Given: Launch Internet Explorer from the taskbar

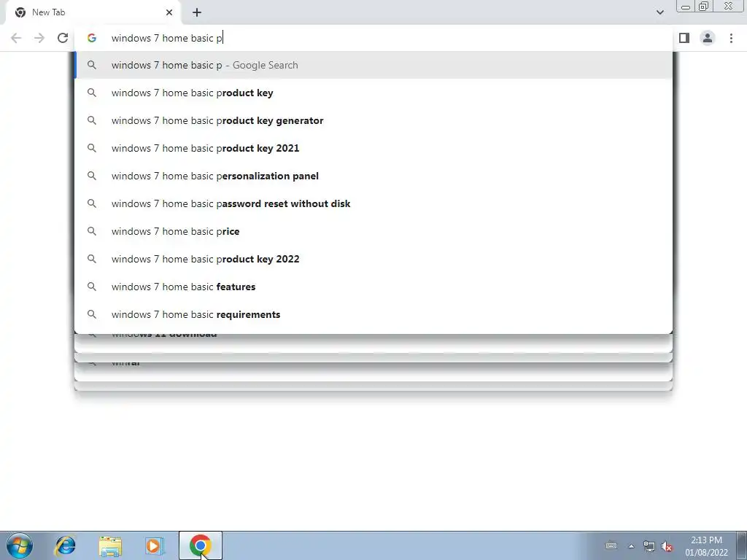Looking at the screenshot, I should coord(65,545).
